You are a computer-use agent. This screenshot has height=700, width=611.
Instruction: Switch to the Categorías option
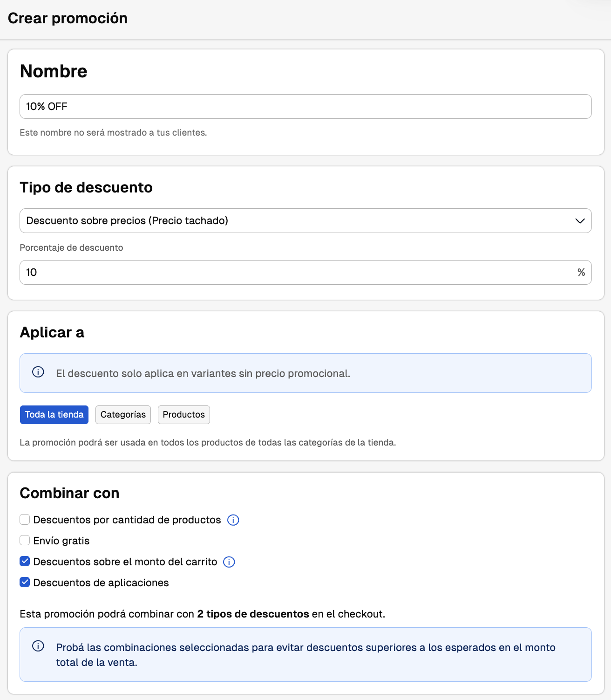pyautogui.click(x=123, y=415)
